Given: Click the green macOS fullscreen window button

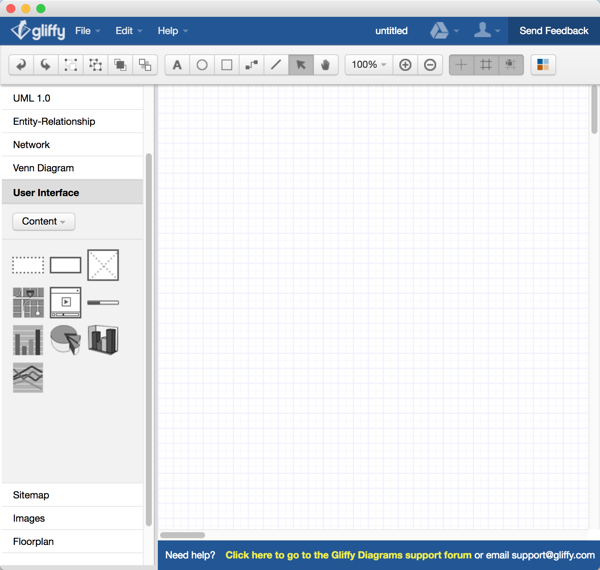Looking at the screenshot, I should (41, 8).
